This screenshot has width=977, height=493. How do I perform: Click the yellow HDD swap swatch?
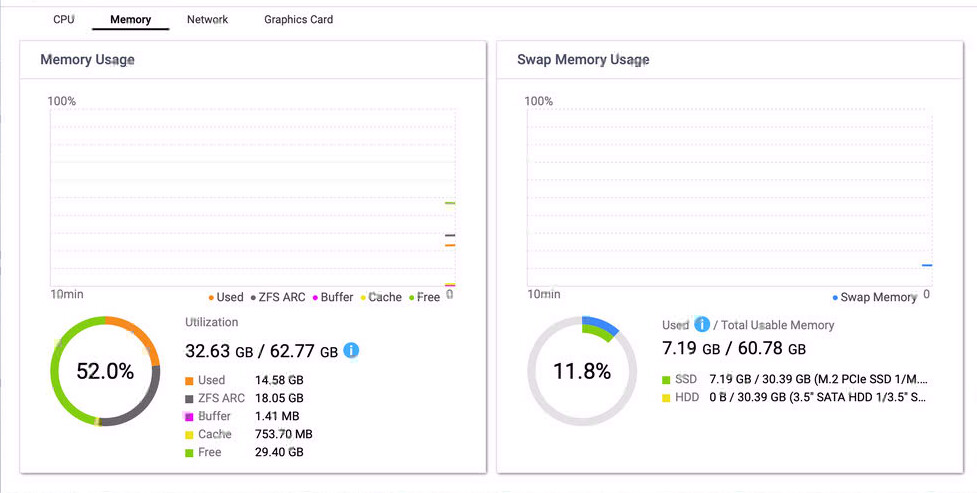(x=666, y=398)
